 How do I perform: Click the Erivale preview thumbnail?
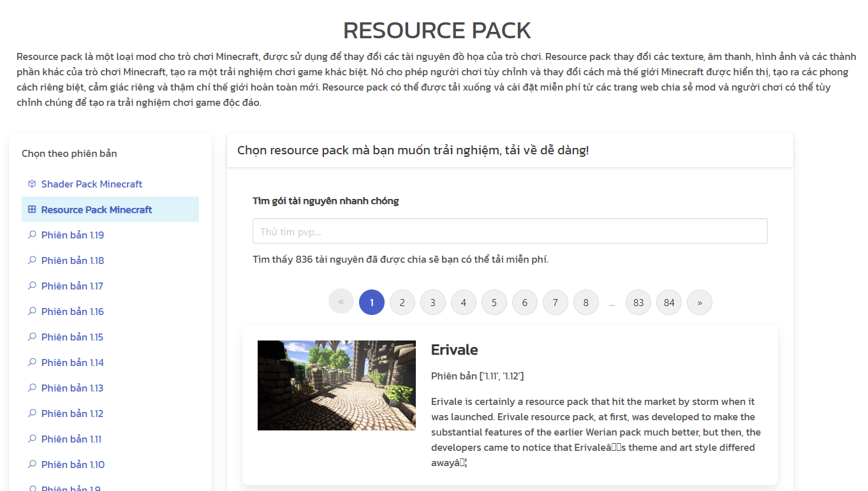click(x=336, y=385)
